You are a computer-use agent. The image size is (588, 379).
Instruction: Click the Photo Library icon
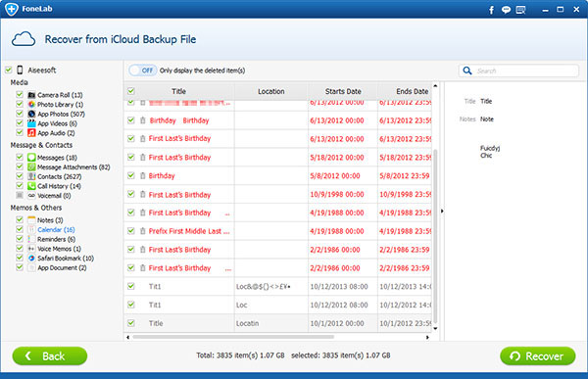point(31,104)
